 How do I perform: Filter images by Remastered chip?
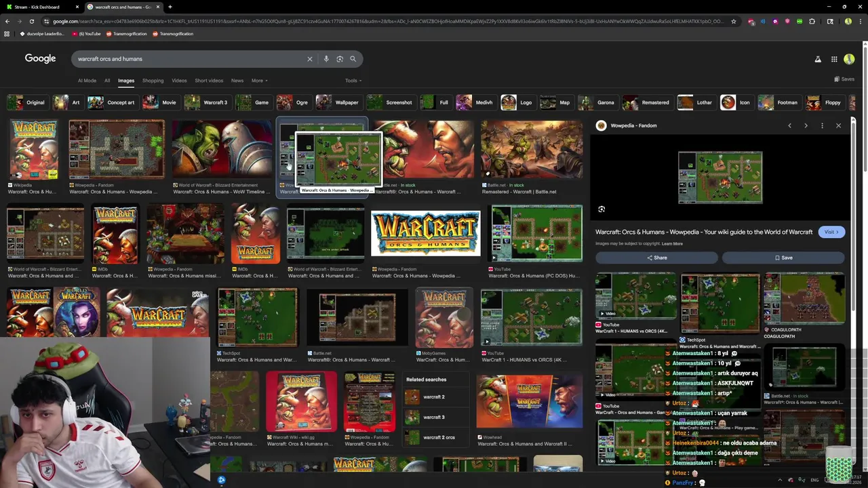click(647, 102)
